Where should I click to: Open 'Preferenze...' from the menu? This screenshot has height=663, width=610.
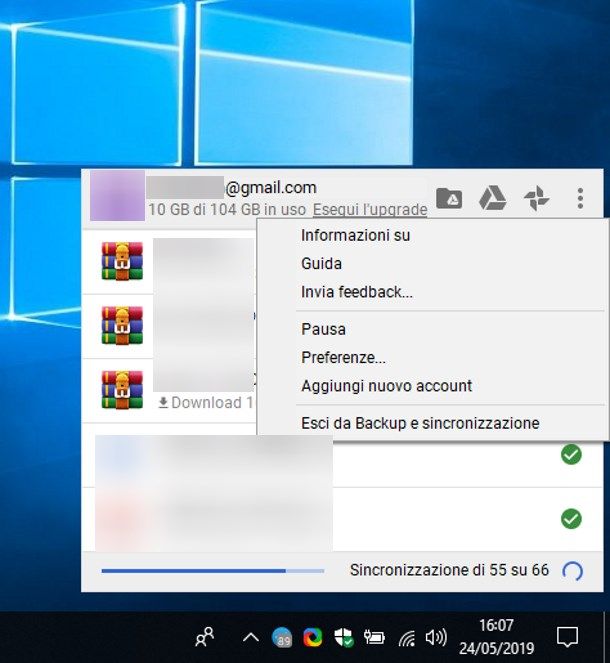point(343,357)
